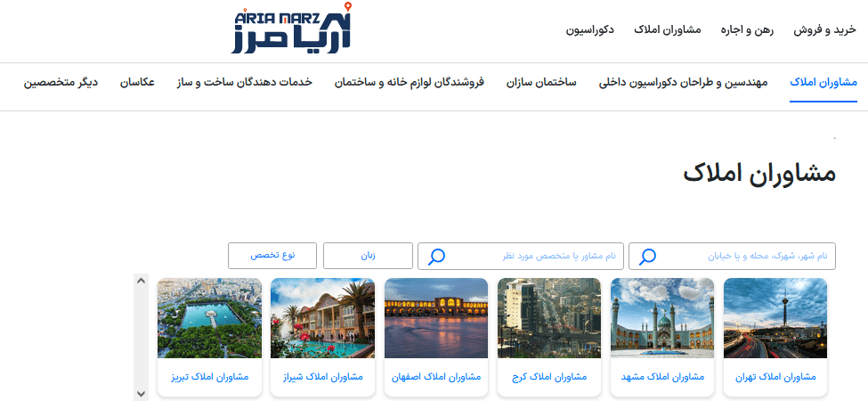Click the magnifier icon in consultant name field
Viewport: 868px width, 401px height.
[437, 256]
